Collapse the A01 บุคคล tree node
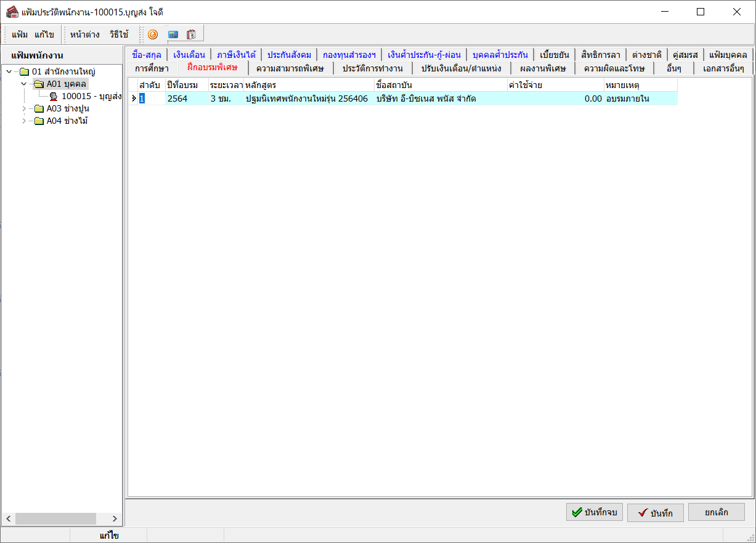The width and height of the screenshot is (756, 543). (x=24, y=84)
